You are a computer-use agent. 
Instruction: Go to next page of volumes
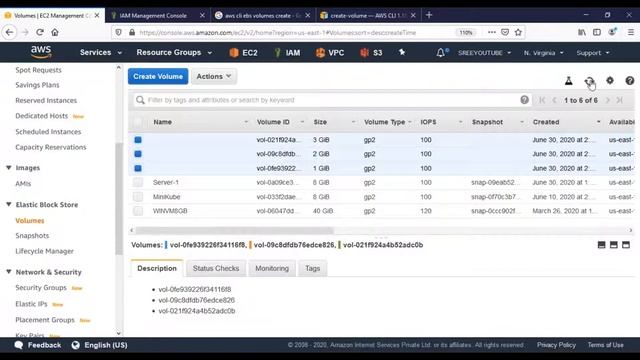pos(607,100)
